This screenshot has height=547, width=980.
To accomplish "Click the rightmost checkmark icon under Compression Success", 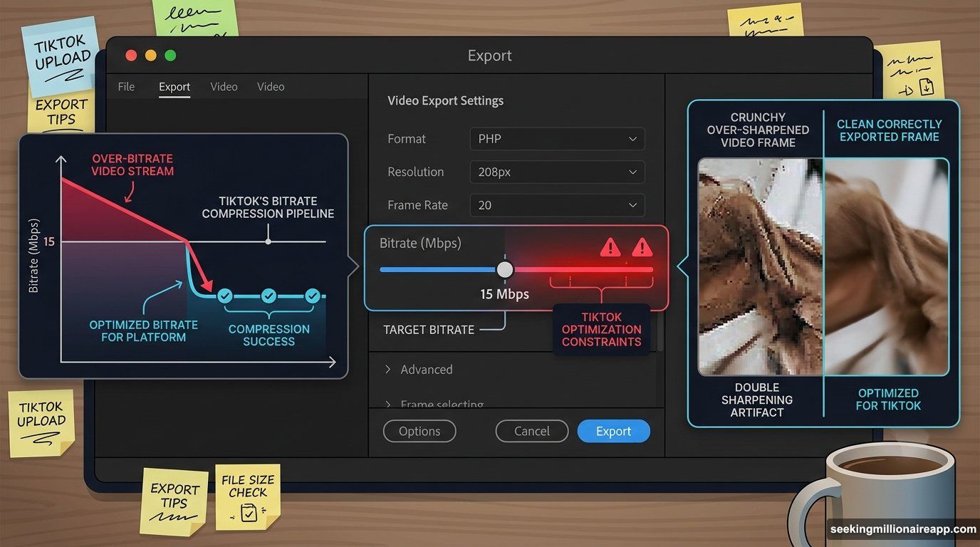I will click(312, 296).
